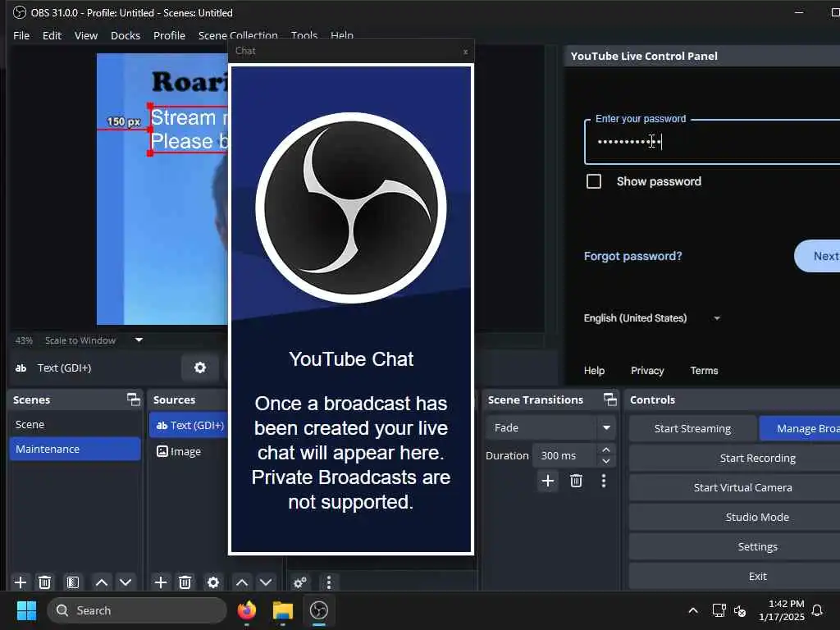
Task: Remove selected source with trash icon in Sources
Action: click(185, 582)
